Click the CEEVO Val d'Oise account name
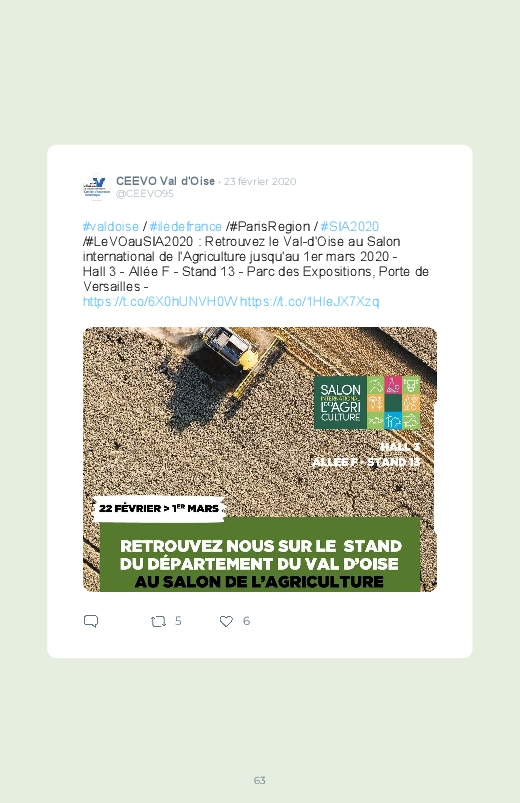This screenshot has height=803, width=520. coord(165,181)
